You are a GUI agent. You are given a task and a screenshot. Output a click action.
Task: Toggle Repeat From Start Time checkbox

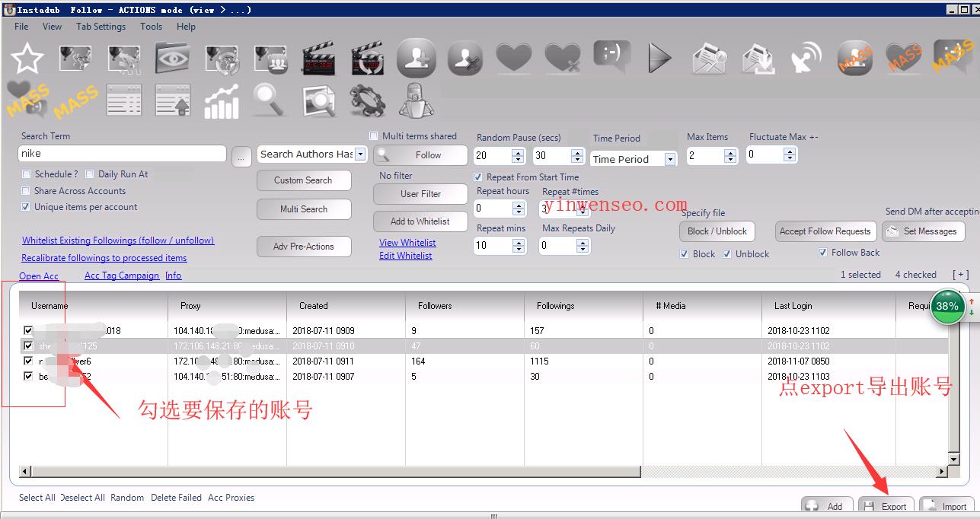478,177
